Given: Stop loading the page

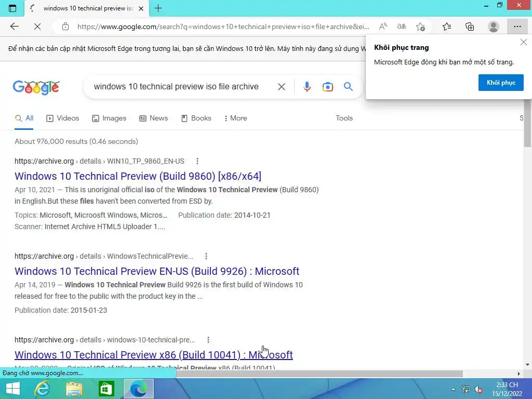Looking at the screenshot, I should 37,26.
